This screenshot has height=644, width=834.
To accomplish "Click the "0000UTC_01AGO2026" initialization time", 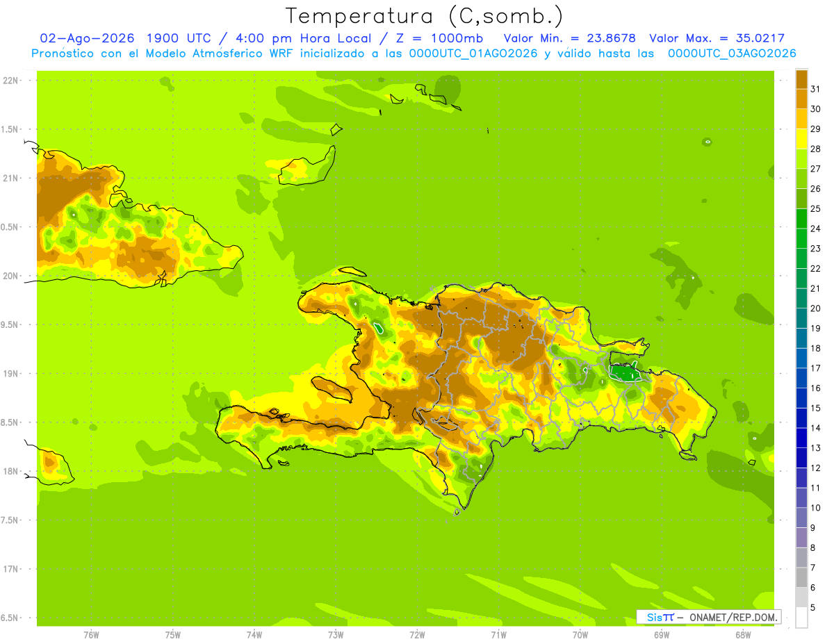I will [x=474, y=53].
